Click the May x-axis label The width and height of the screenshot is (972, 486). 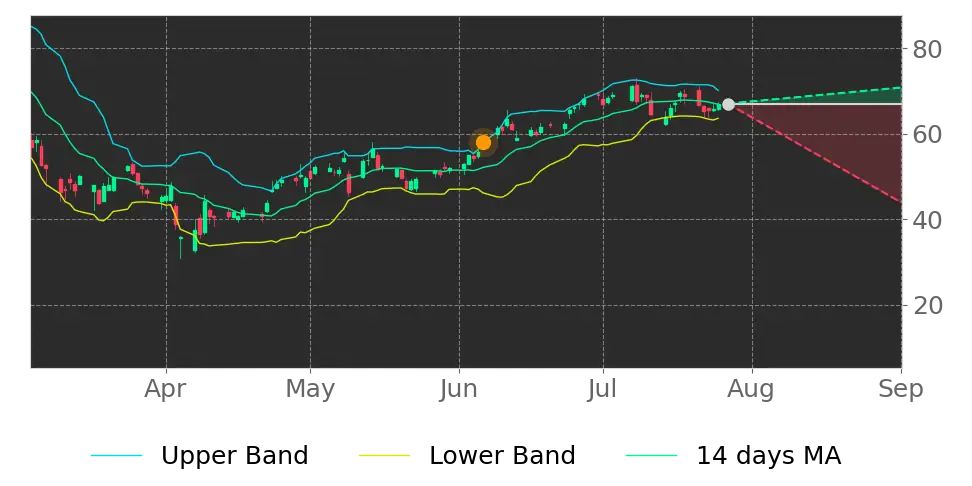coord(310,389)
